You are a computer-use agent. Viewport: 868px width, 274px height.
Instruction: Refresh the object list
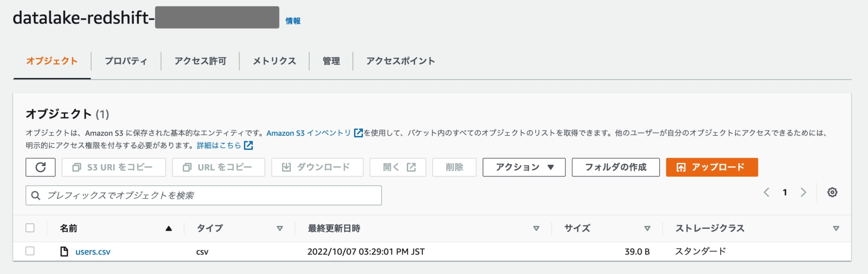tap(41, 167)
